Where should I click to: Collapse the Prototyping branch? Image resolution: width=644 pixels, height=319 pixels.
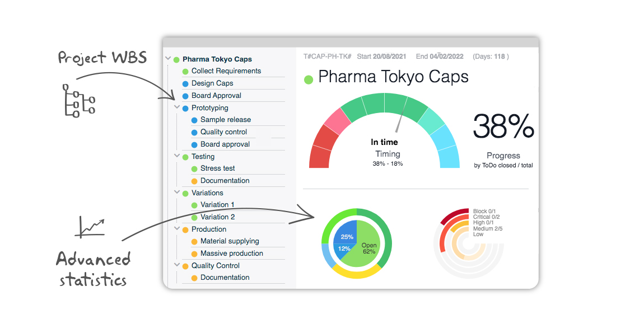tap(177, 107)
